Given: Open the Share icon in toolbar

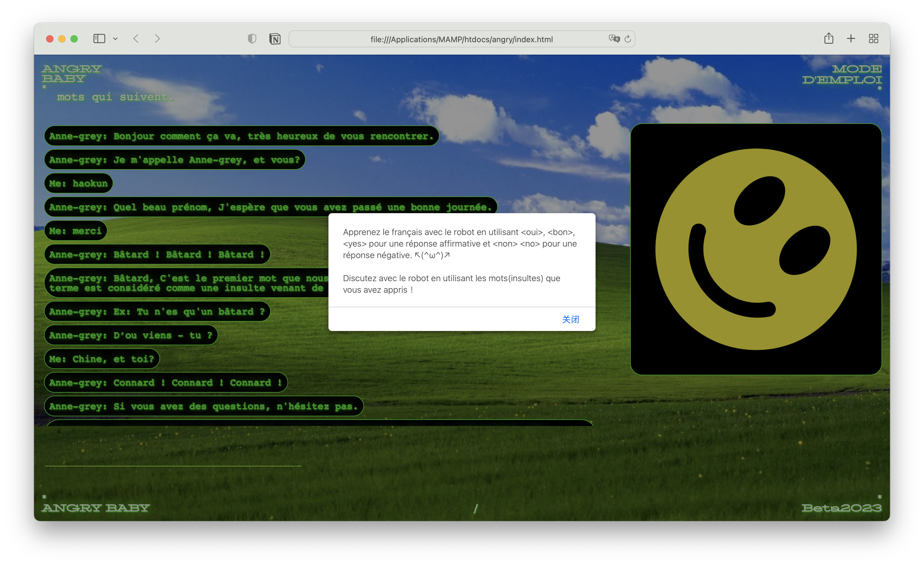Looking at the screenshot, I should [x=829, y=39].
